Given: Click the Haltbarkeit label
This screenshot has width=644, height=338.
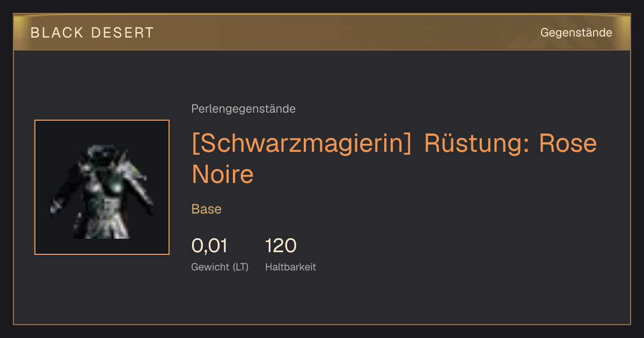Looking at the screenshot, I should (291, 267).
